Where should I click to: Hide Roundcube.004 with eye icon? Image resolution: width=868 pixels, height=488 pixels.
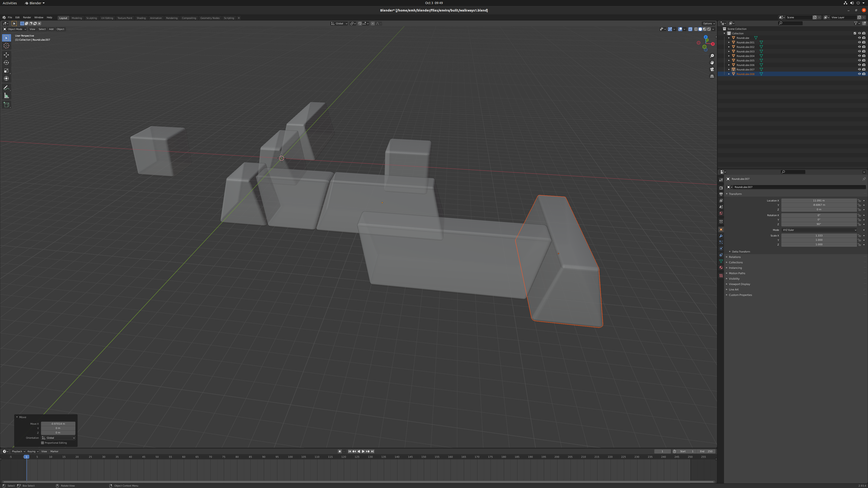[x=859, y=56]
